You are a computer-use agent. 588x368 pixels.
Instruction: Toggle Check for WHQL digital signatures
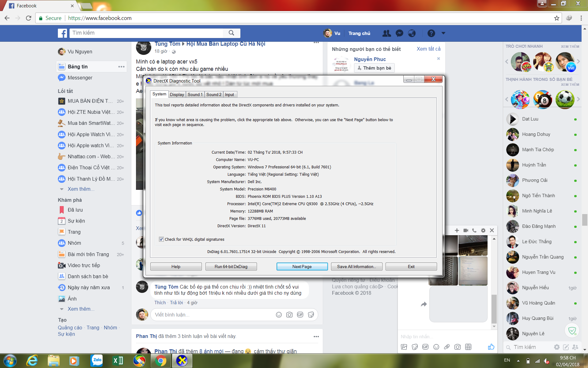tap(161, 239)
